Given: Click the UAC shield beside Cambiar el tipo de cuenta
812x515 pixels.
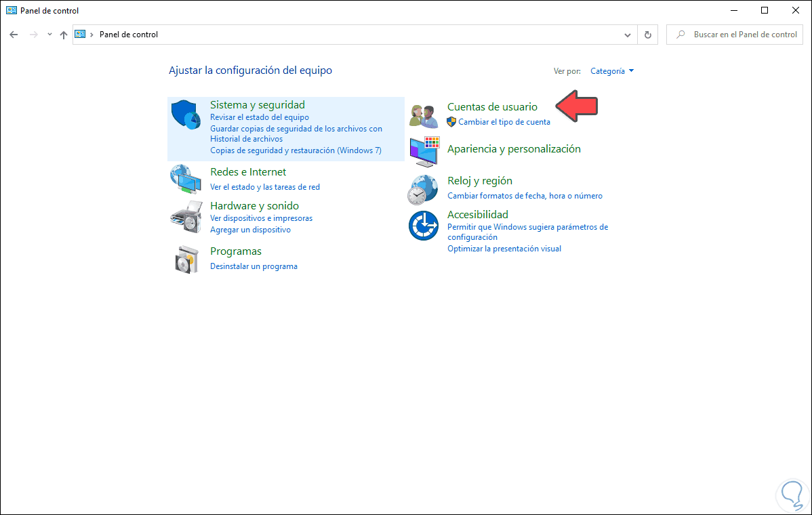Looking at the screenshot, I should (x=451, y=121).
